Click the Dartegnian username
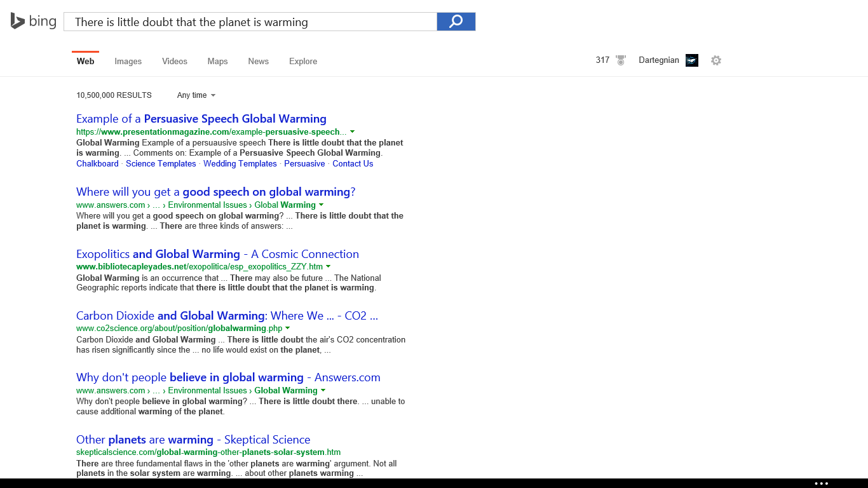This screenshot has height=488, width=868. (x=659, y=60)
